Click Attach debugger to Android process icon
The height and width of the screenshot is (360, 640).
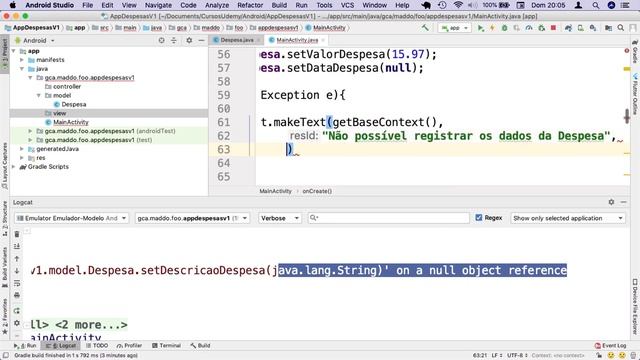click(x=541, y=28)
